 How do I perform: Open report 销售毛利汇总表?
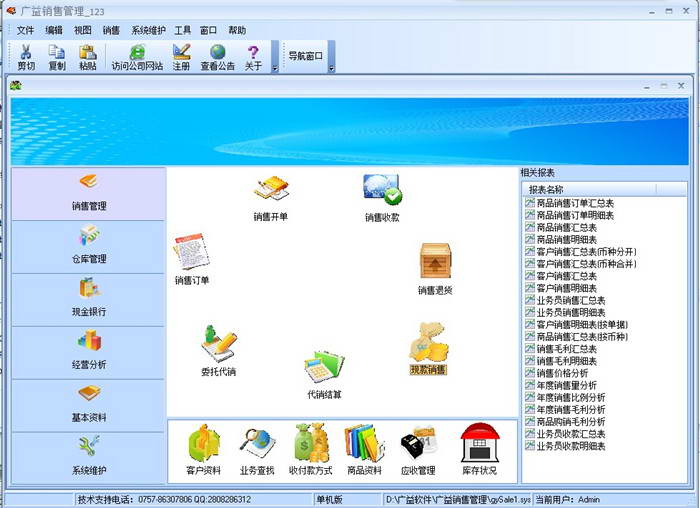pyautogui.click(x=566, y=348)
